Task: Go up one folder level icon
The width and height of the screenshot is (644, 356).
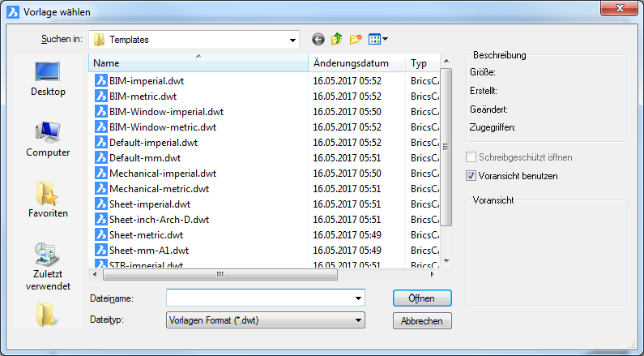Action: point(336,39)
